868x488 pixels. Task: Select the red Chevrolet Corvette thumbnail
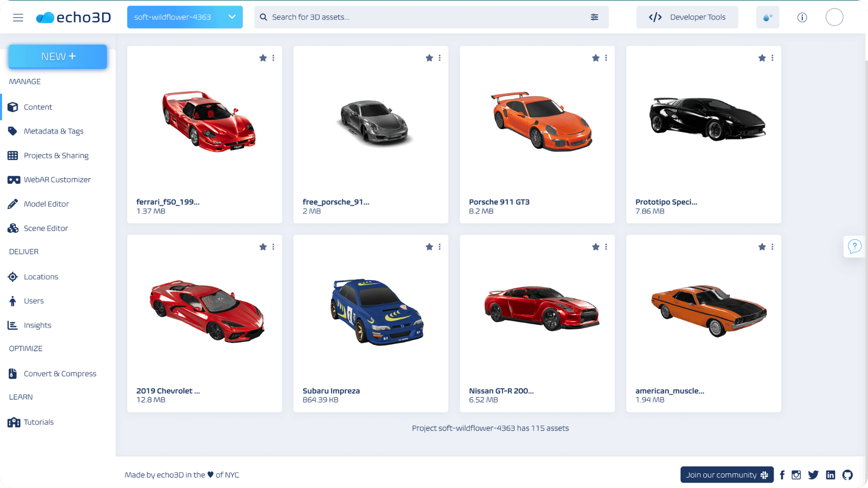[x=207, y=311]
